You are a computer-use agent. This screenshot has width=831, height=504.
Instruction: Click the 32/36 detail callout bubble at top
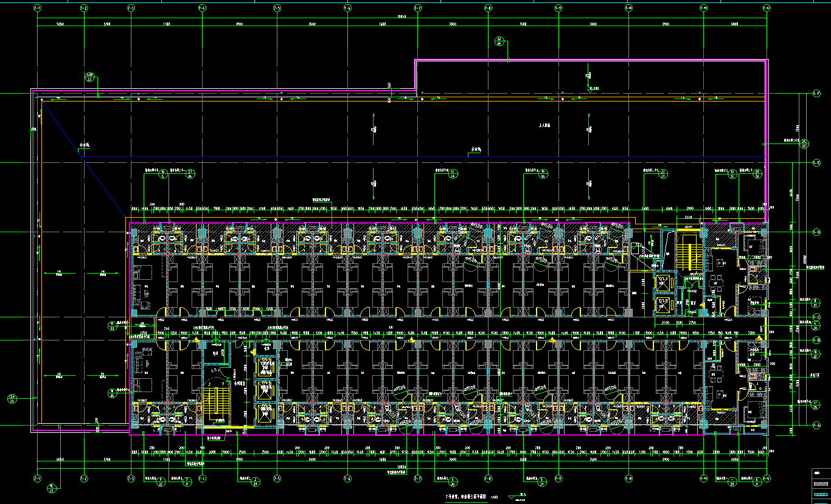coord(500,41)
